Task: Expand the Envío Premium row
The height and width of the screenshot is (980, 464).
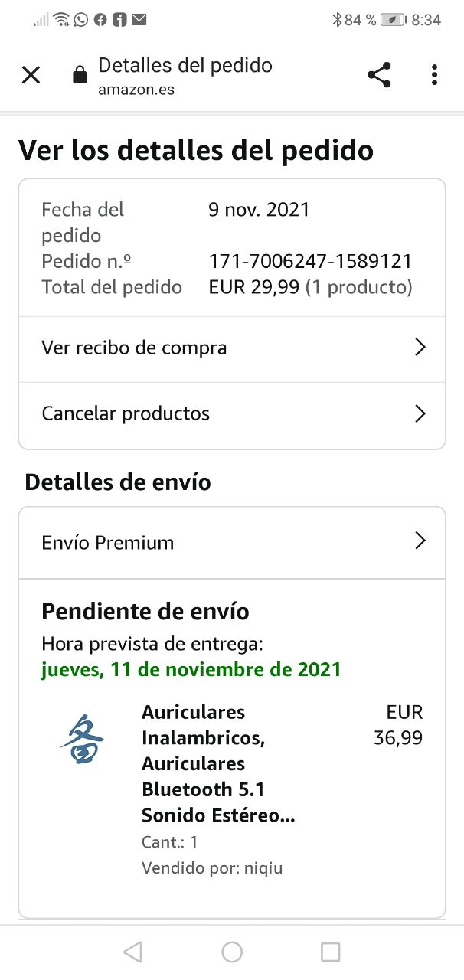Action: point(108,543)
